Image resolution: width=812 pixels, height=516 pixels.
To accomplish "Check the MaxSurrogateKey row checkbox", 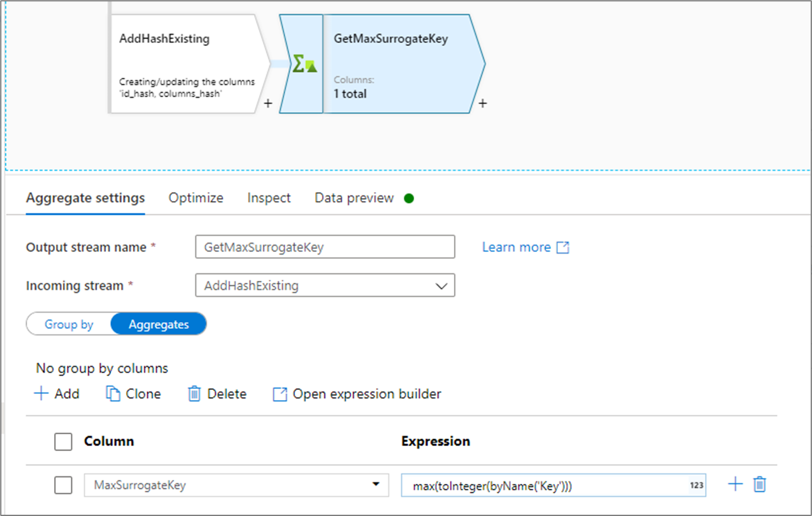I will [63, 485].
